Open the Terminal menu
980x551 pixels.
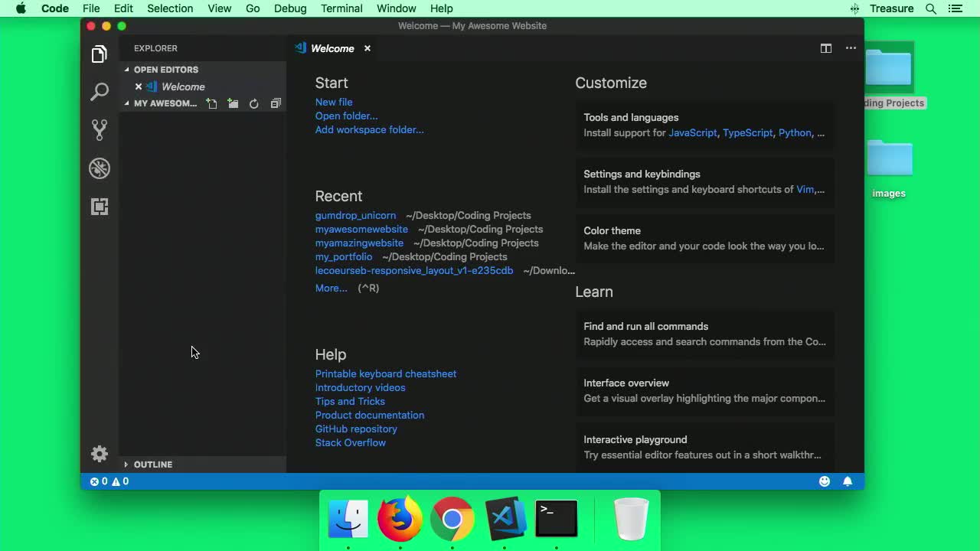tap(341, 8)
